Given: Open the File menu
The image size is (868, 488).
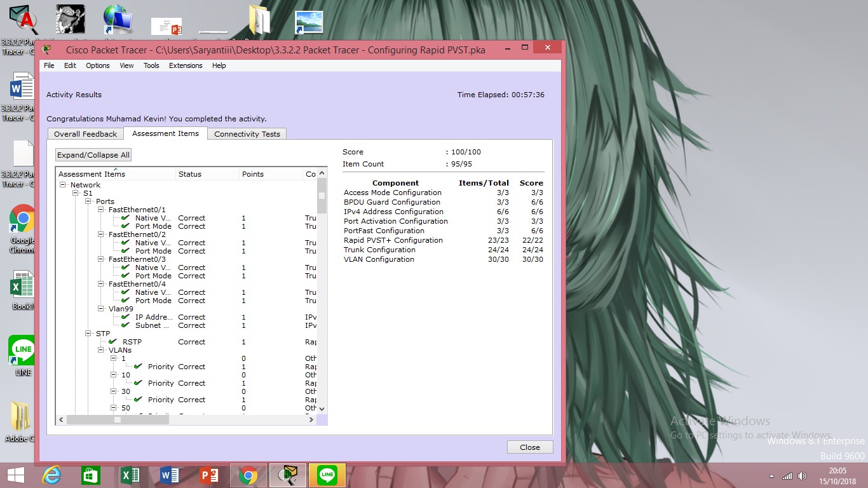Looking at the screenshot, I should (49, 65).
